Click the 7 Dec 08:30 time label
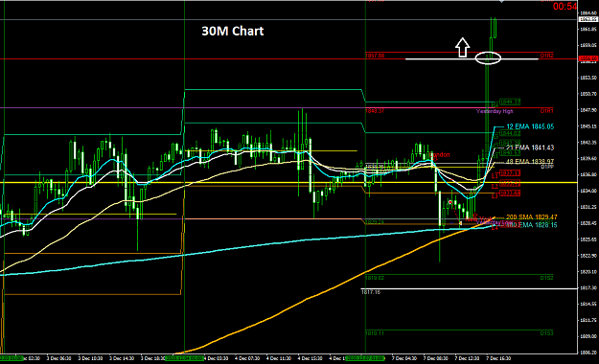Image resolution: width=599 pixels, height=364 pixels. pyautogui.click(x=435, y=358)
